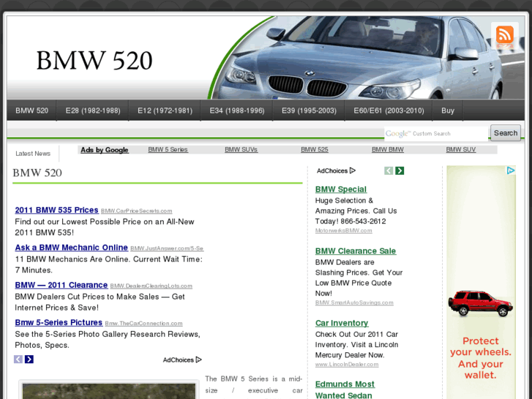Click the Search button
The image size is (532, 399).
coord(506,133)
